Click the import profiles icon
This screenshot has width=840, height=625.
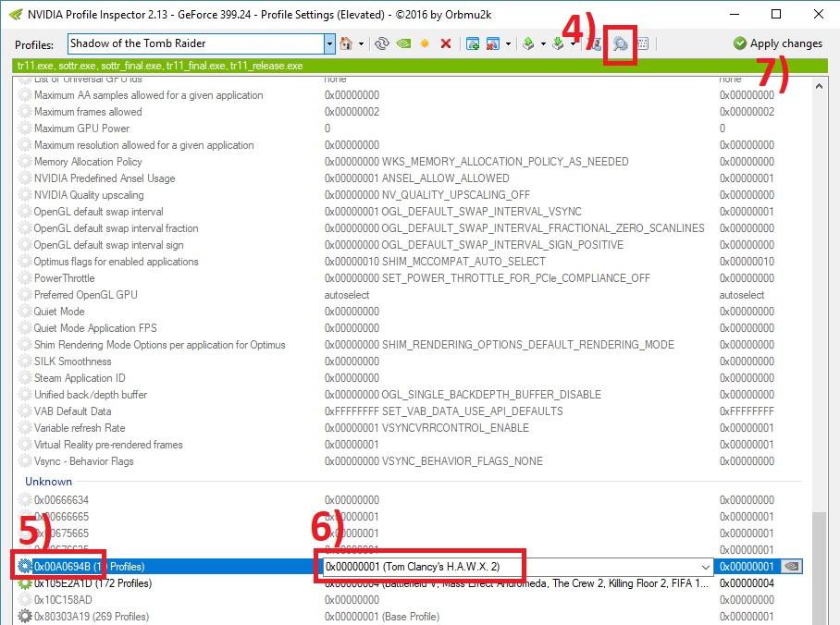[558, 43]
